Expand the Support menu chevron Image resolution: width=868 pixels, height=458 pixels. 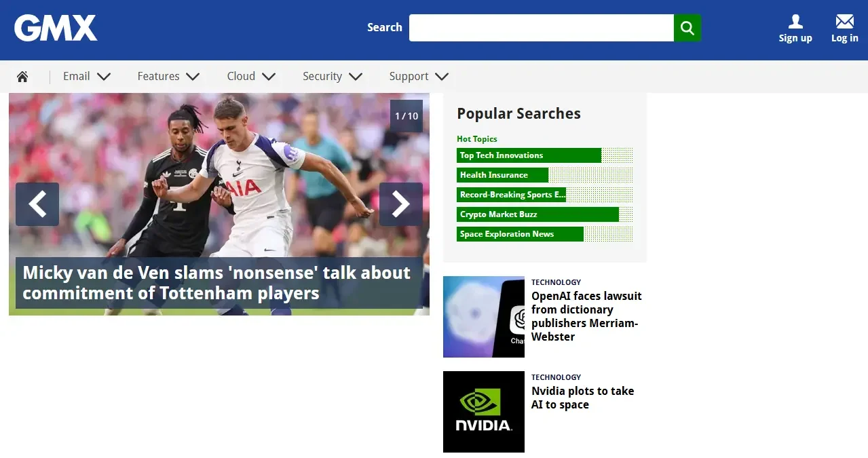(x=442, y=77)
